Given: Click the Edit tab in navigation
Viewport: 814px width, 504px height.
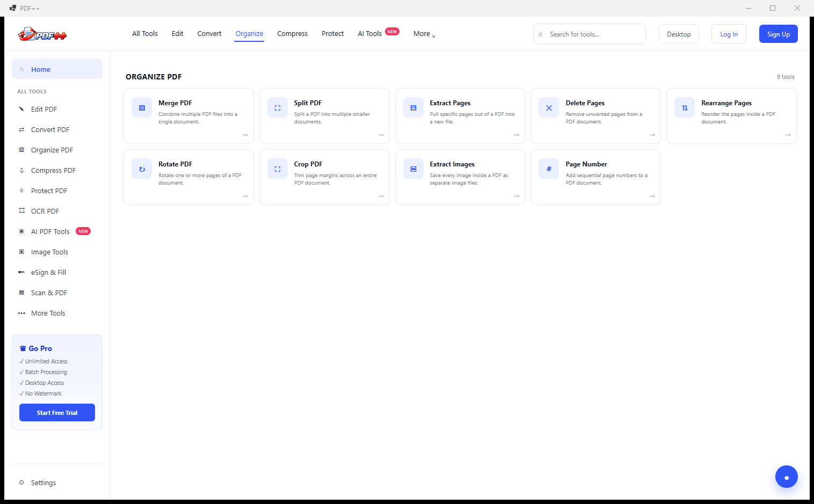Looking at the screenshot, I should point(178,34).
